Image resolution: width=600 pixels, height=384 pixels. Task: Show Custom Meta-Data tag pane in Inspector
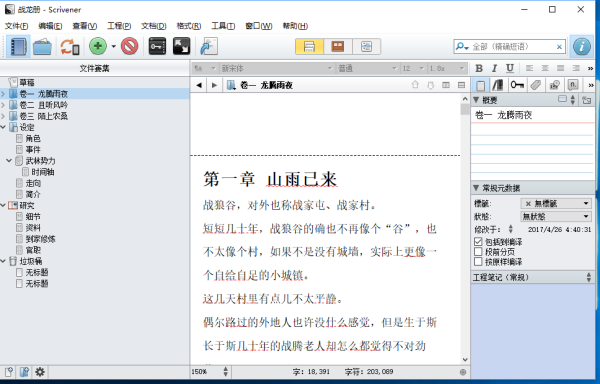point(536,85)
